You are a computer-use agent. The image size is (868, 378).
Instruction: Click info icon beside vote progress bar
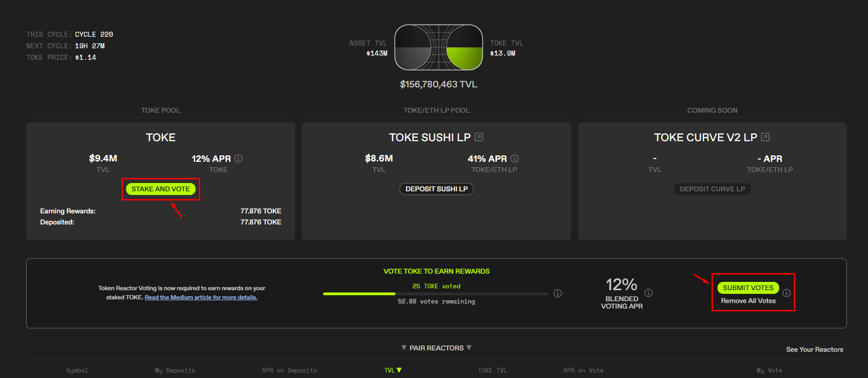[x=558, y=293]
